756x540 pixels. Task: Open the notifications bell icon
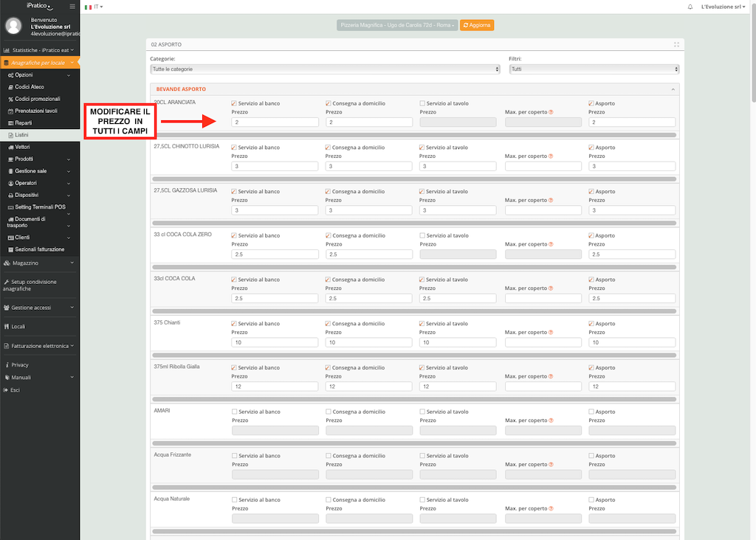click(690, 7)
